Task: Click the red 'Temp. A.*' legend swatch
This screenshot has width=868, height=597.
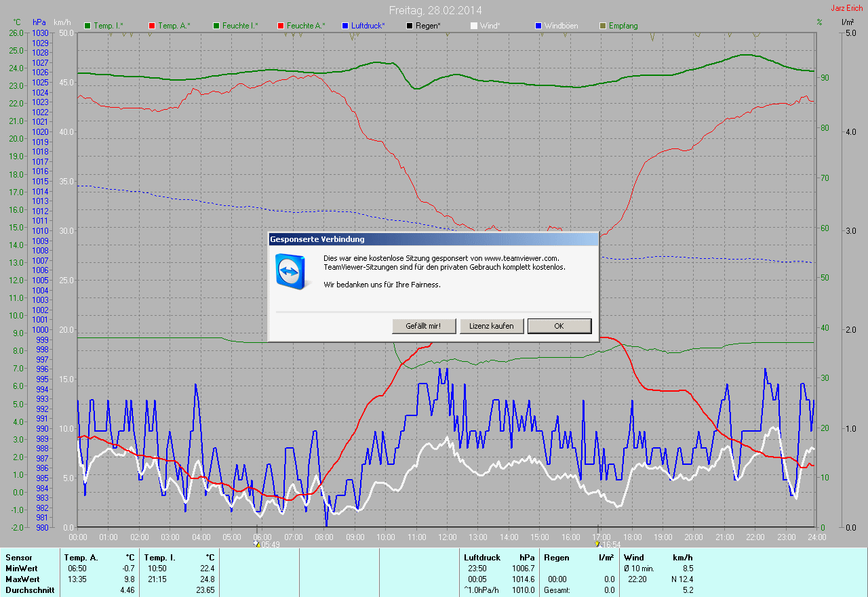Action: [152, 26]
